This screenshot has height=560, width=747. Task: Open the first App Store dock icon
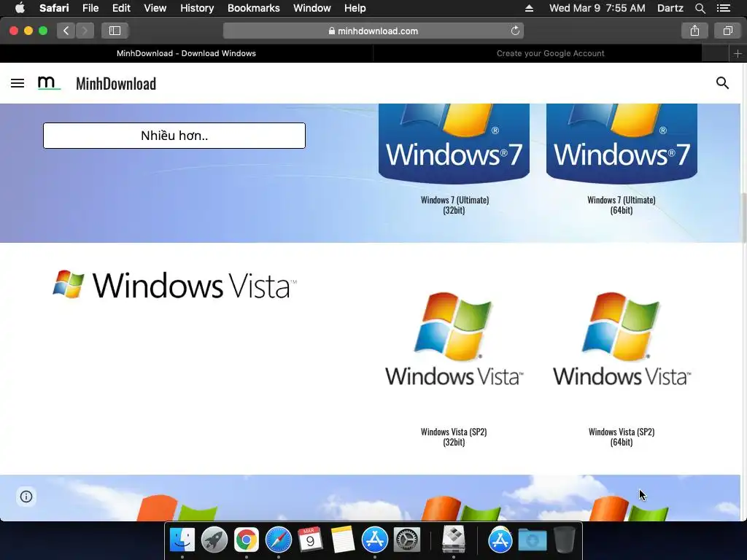(374, 540)
